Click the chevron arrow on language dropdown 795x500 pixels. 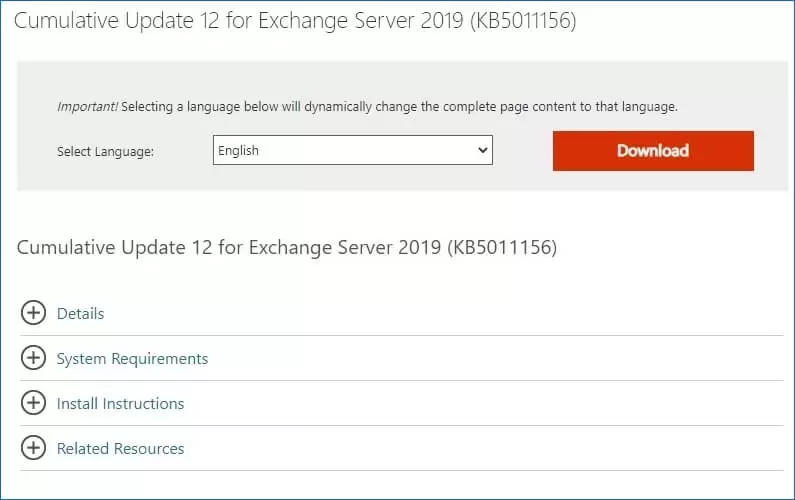[x=483, y=150]
